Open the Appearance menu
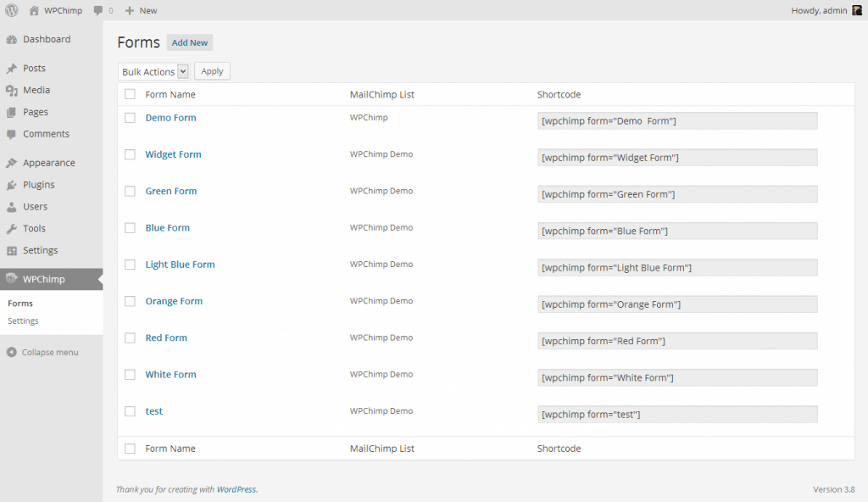 (x=48, y=163)
